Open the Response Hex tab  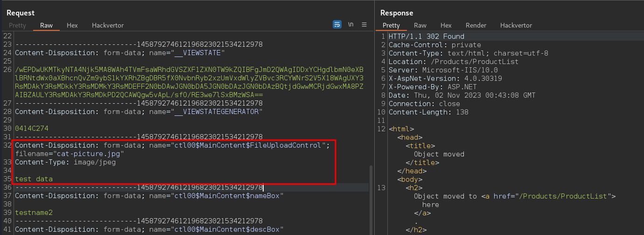(446, 25)
